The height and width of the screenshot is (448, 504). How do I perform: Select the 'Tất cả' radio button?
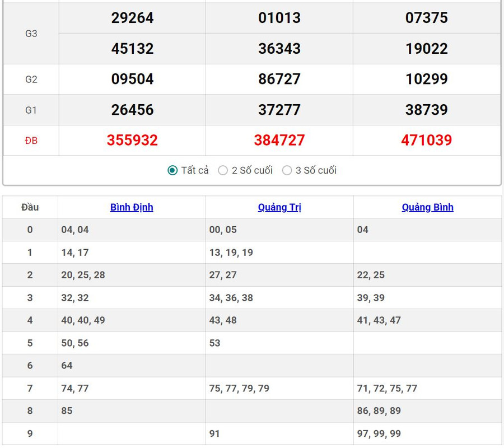click(x=172, y=170)
